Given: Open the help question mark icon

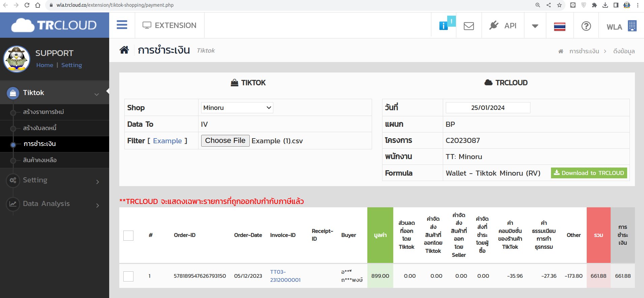Looking at the screenshot, I should tap(586, 26).
